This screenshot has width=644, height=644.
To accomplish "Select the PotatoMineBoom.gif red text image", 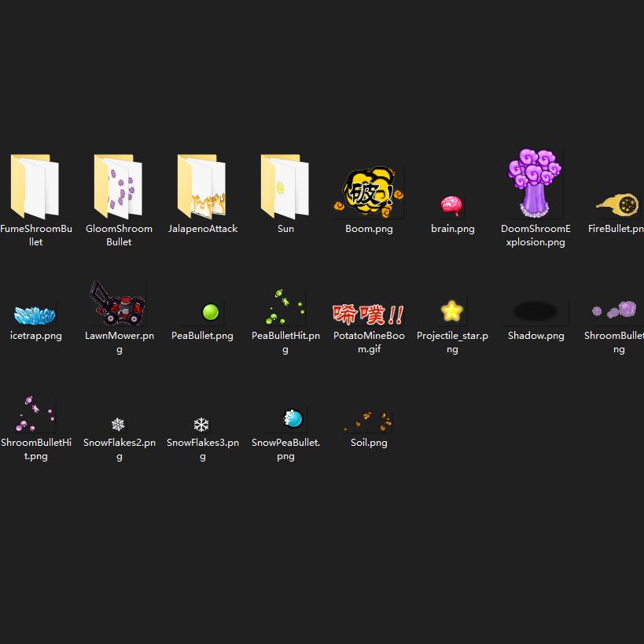I will pyautogui.click(x=369, y=315).
